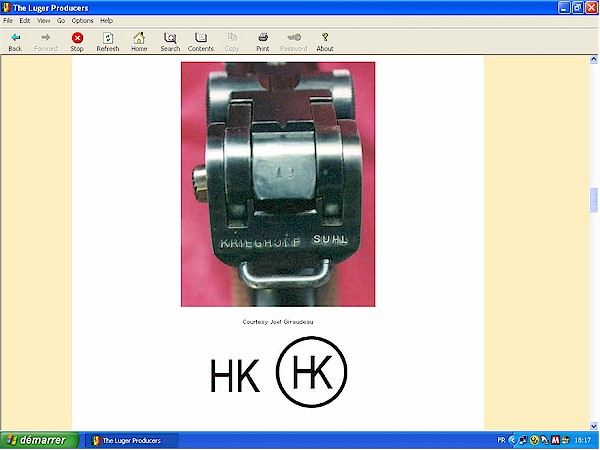Click the red M tray icon
The width and height of the screenshot is (600, 450).
[x=555, y=440]
